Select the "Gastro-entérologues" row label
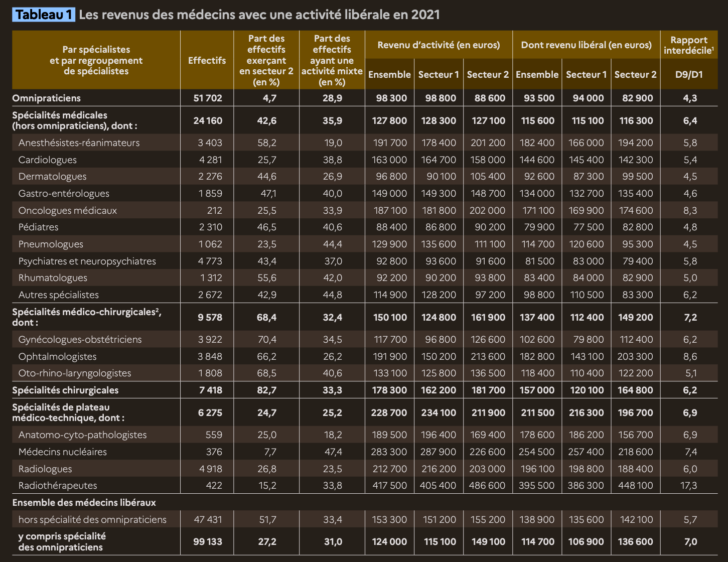Screen dimensions: 728x562 click(x=64, y=193)
